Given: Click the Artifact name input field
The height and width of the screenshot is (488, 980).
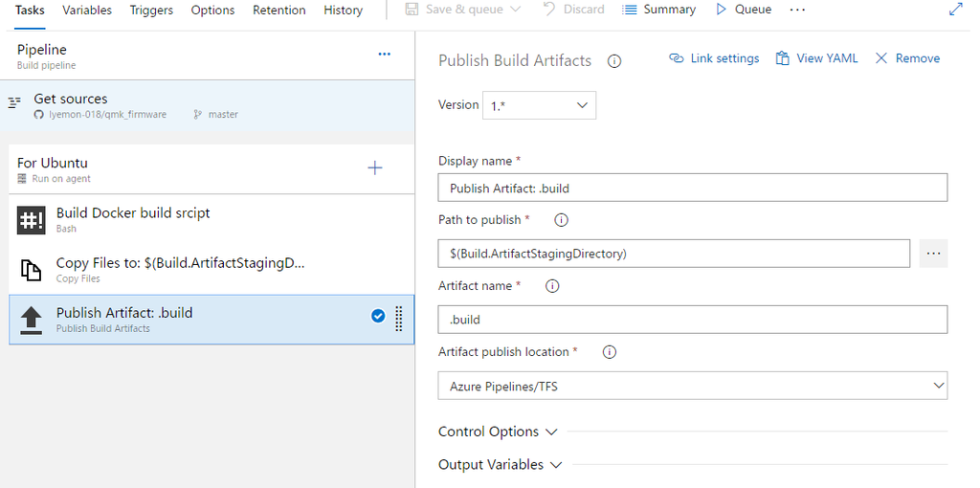Looking at the screenshot, I should [x=693, y=320].
